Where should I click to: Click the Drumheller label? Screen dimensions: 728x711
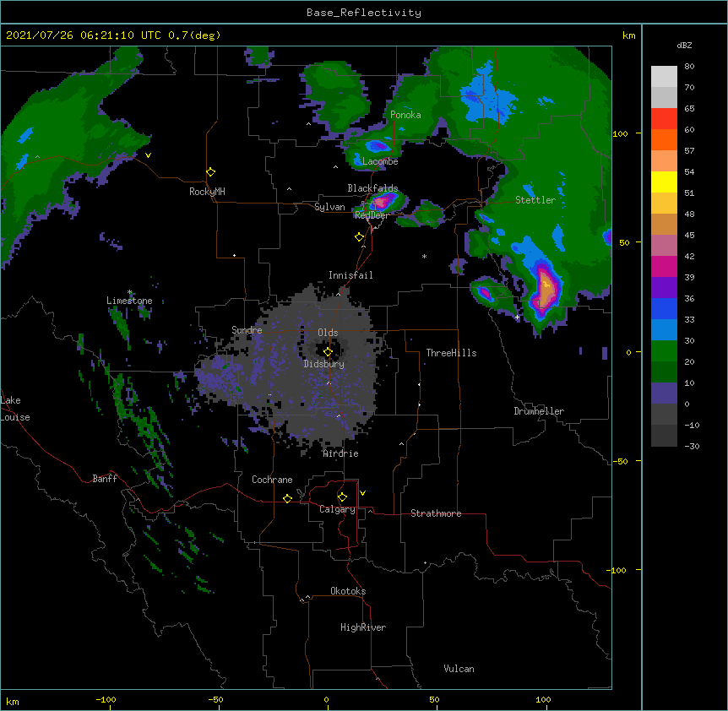click(539, 411)
